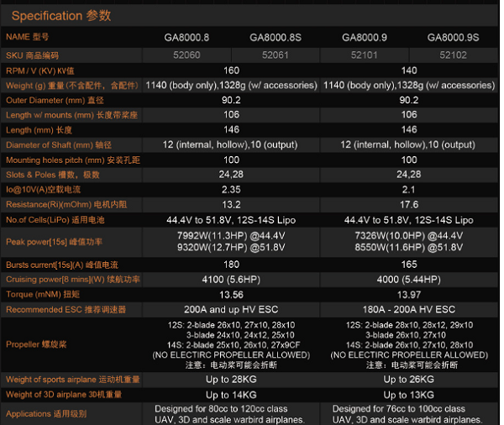Select the GA8000.8S model name
This screenshot has width=504, height=425.
[276, 38]
